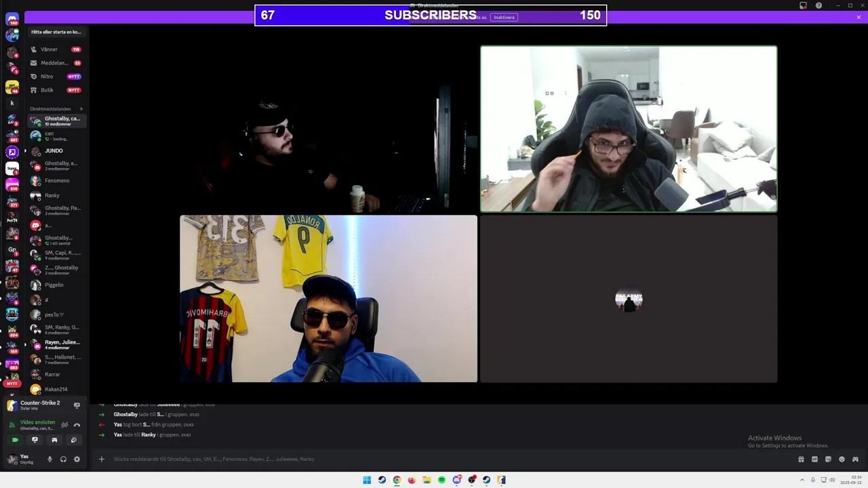Open Meddelanden message requests tab

[56, 63]
